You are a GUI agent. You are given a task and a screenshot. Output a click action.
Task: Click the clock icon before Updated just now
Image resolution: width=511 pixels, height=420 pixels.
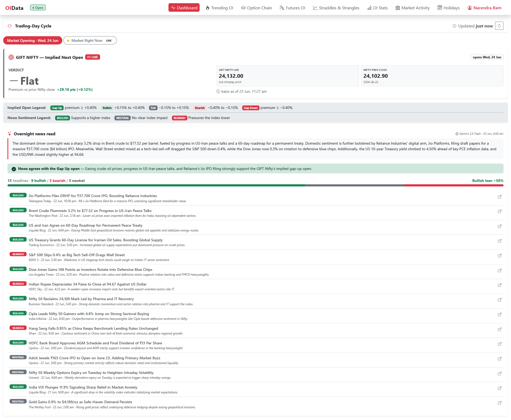click(454, 26)
